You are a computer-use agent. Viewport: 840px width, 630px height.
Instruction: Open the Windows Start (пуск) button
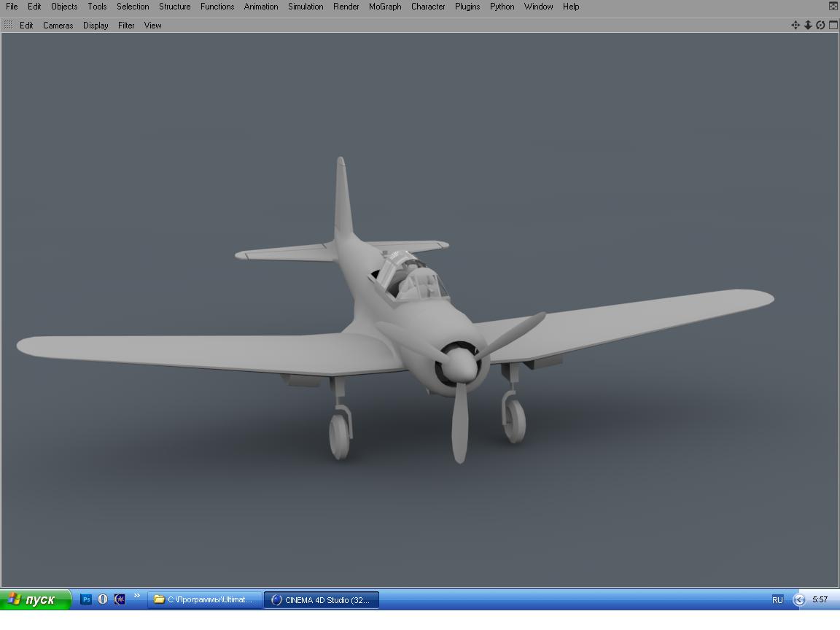click(x=35, y=599)
